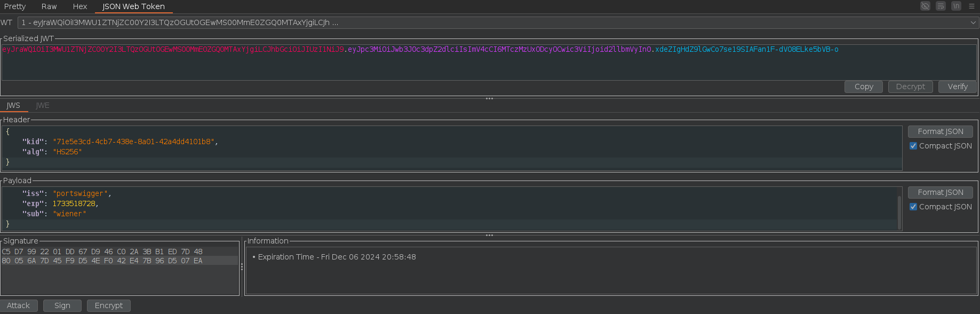Select the JWE tab
This screenshot has width=980, height=314.
[x=43, y=105]
